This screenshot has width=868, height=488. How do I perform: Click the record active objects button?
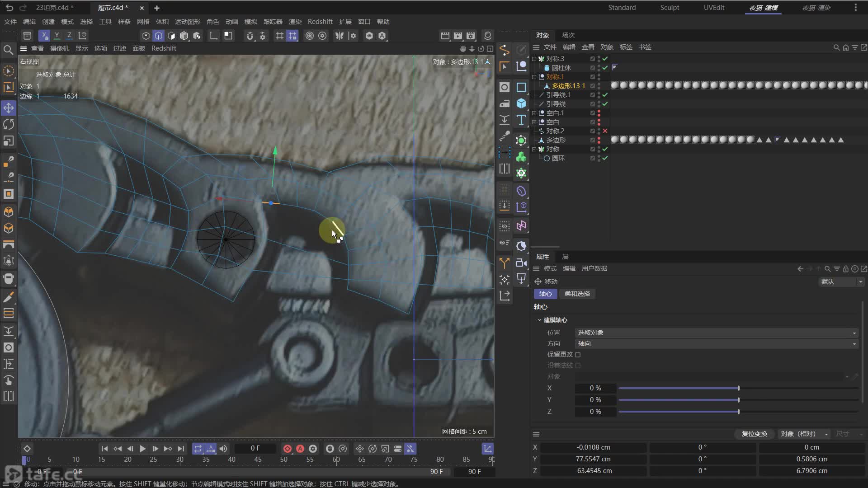[288, 449]
